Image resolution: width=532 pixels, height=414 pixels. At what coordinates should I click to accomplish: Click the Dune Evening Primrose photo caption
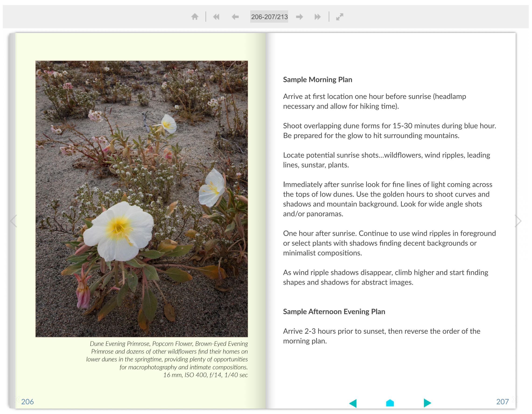[167, 359]
